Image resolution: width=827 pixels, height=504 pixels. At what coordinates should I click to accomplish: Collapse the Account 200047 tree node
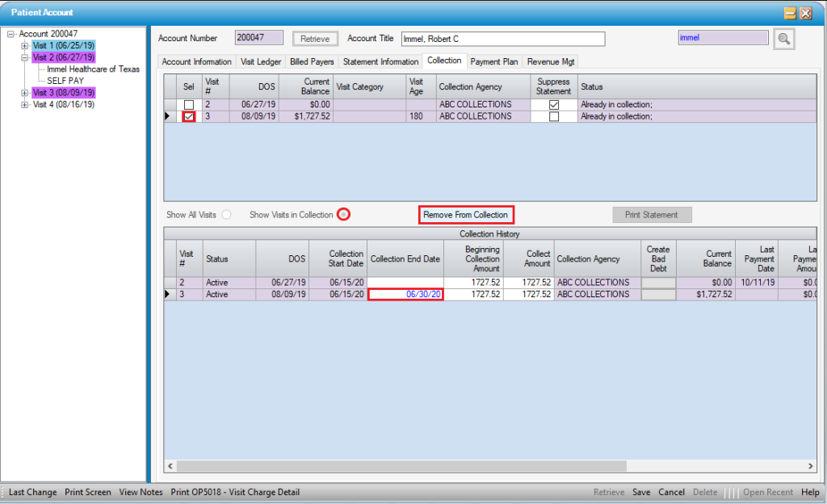pyautogui.click(x=11, y=34)
